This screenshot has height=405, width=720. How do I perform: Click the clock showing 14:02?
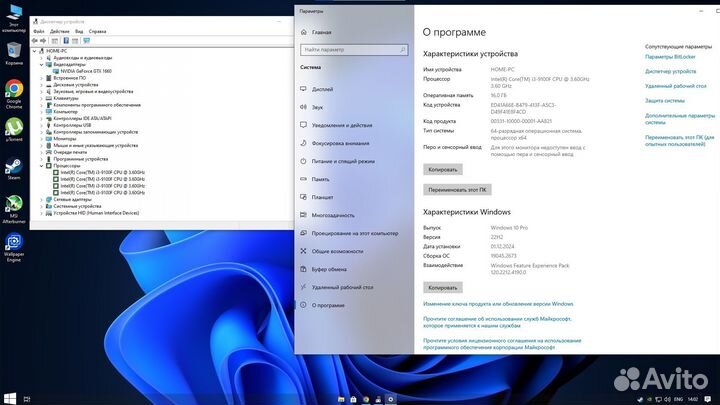pyautogui.click(x=693, y=399)
